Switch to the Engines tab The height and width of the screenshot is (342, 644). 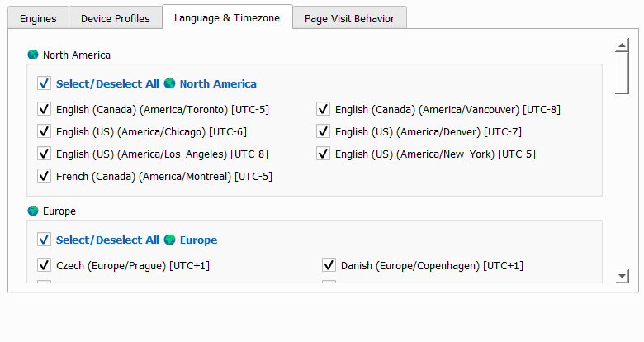[38, 18]
